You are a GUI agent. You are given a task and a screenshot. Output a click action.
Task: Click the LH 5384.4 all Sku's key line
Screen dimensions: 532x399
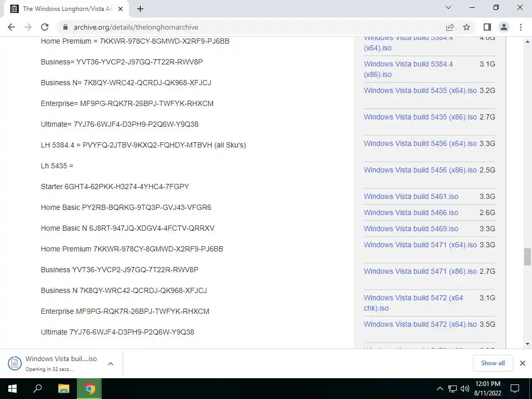click(x=143, y=145)
